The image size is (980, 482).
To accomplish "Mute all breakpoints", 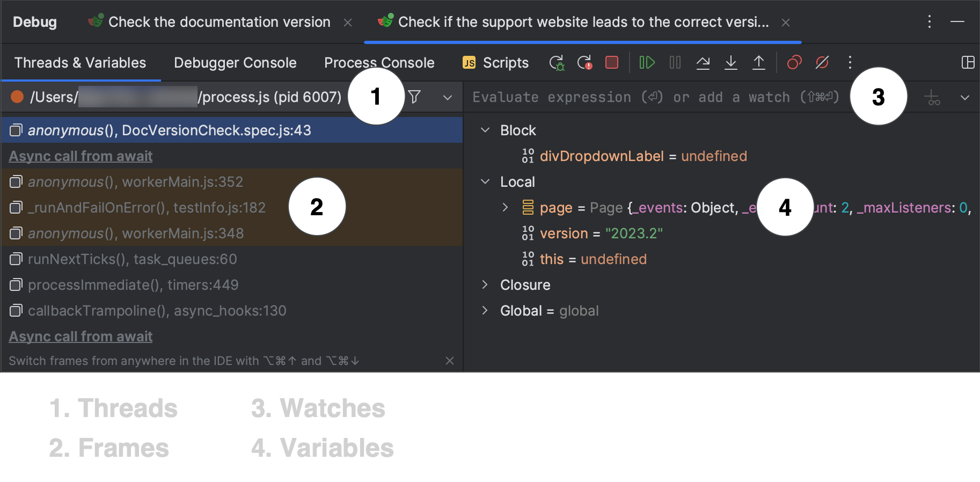I will [x=823, y=62].
